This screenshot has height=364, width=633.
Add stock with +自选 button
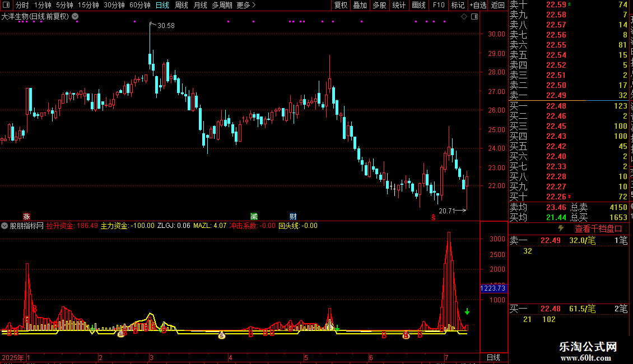478,5
